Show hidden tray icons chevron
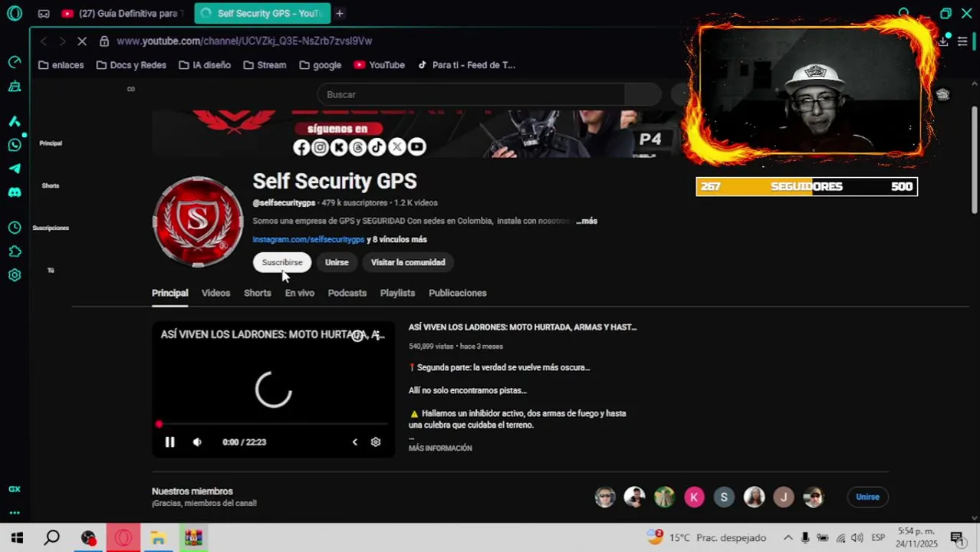980x552 pixels. tap(788, 537)
